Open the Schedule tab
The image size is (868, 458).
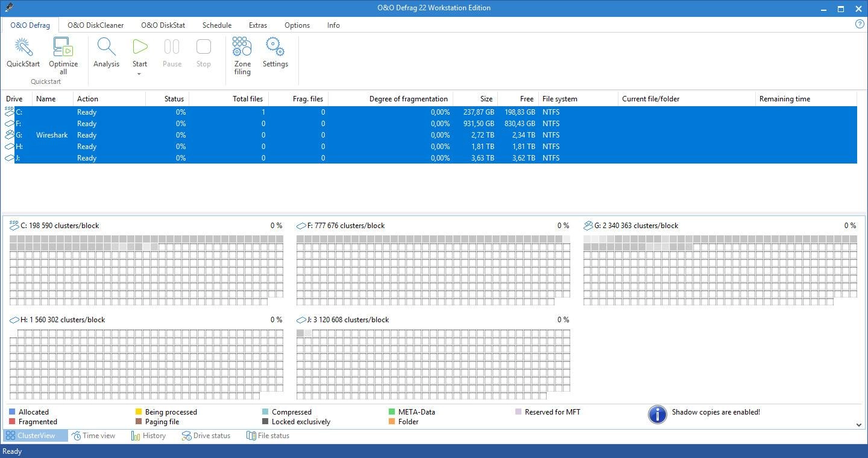[217, 25]
